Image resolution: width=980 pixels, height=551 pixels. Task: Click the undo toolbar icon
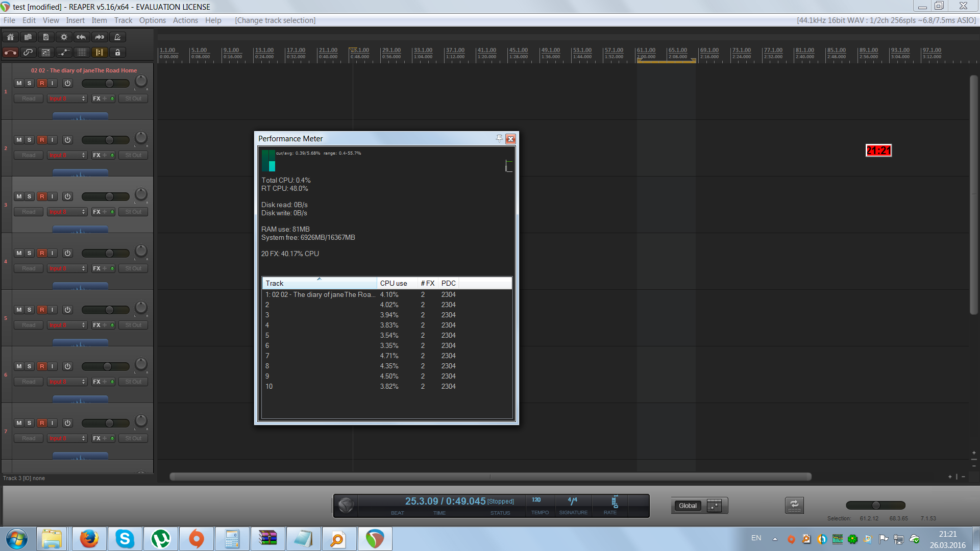click(82, 37)
